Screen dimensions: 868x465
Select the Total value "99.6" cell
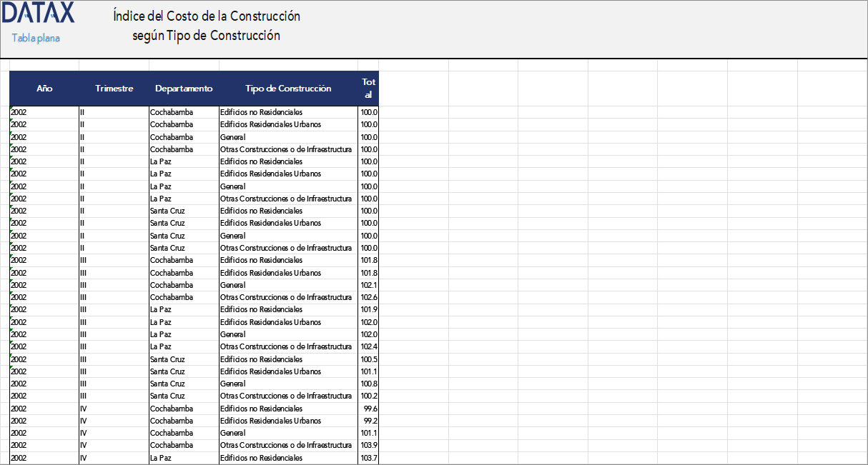368,409
